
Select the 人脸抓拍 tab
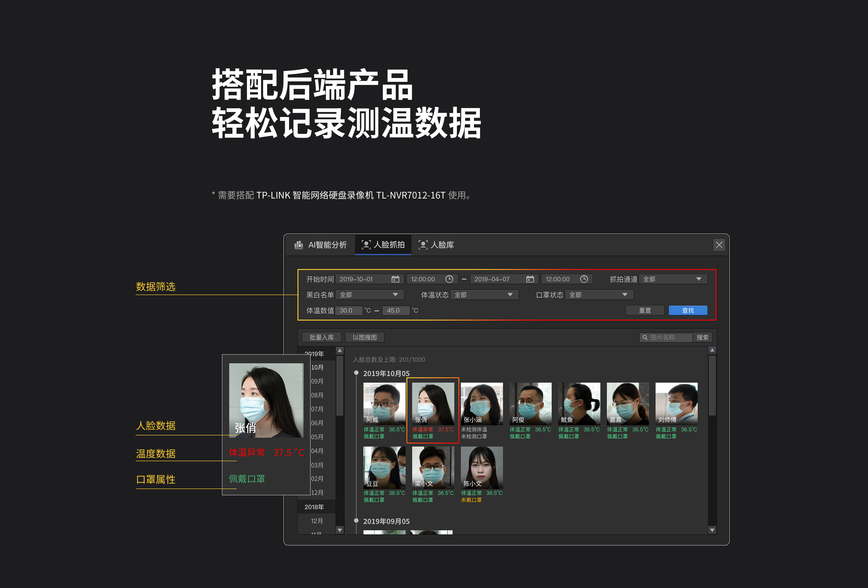pyautogui.click(x=383, y=245)
